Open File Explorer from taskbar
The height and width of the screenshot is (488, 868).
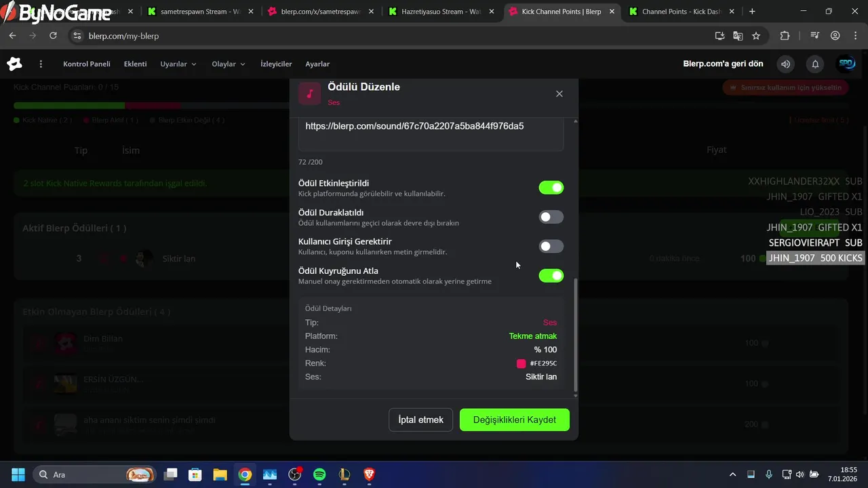220,474
